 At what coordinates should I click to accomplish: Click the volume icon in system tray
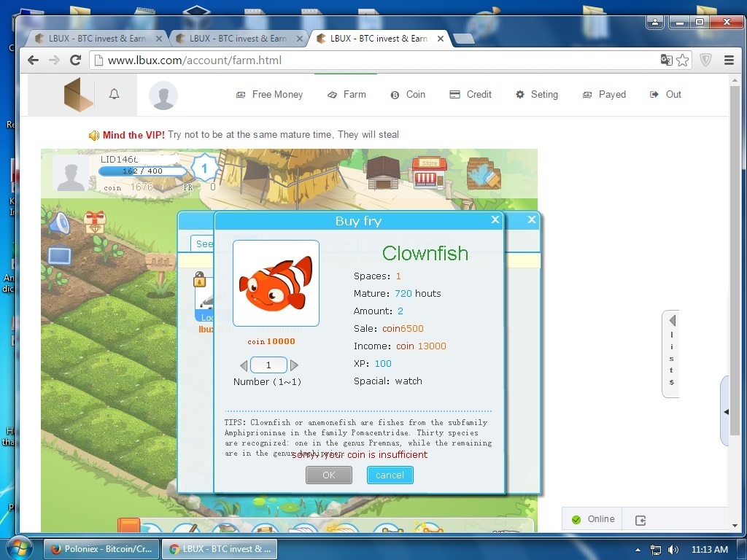click(x=673, y=550)
